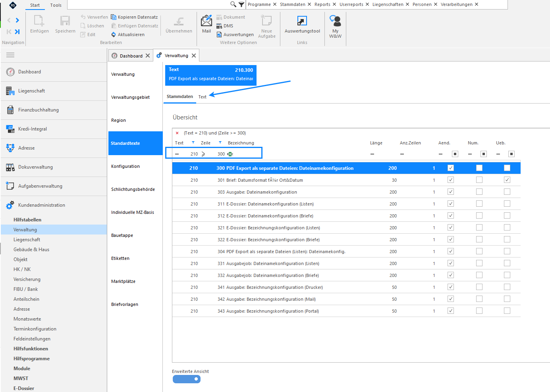This screenshot has width=550, height=392.
Task: Switch to the Dashboard tab
Action: pos(131,56)
